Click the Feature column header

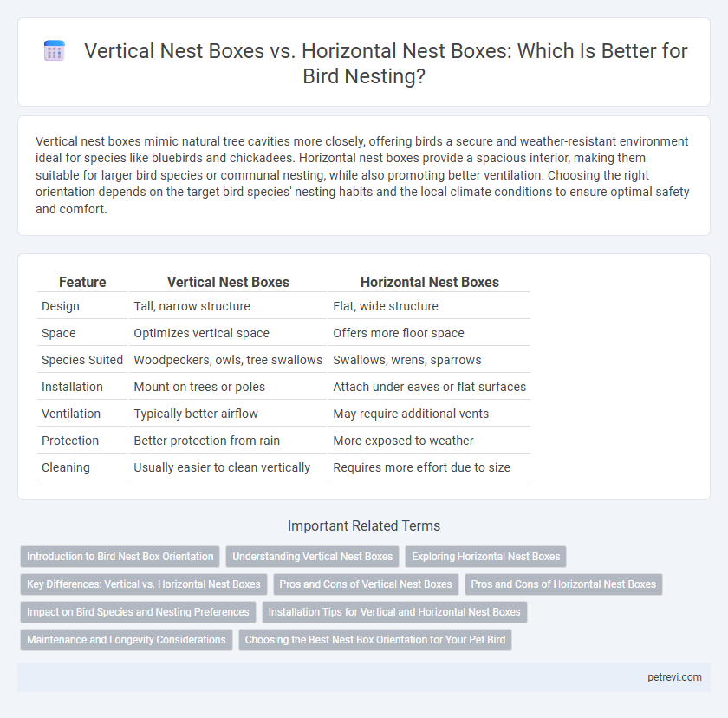pos(82,282)
